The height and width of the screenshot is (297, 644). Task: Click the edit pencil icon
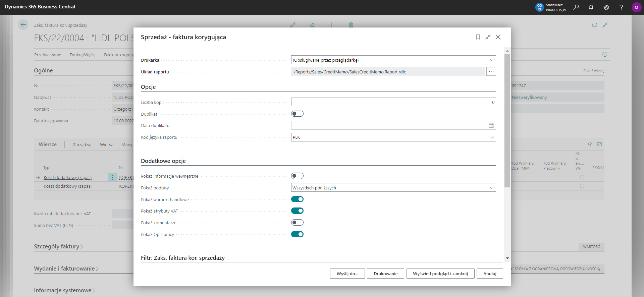click(x=293, y=25)
